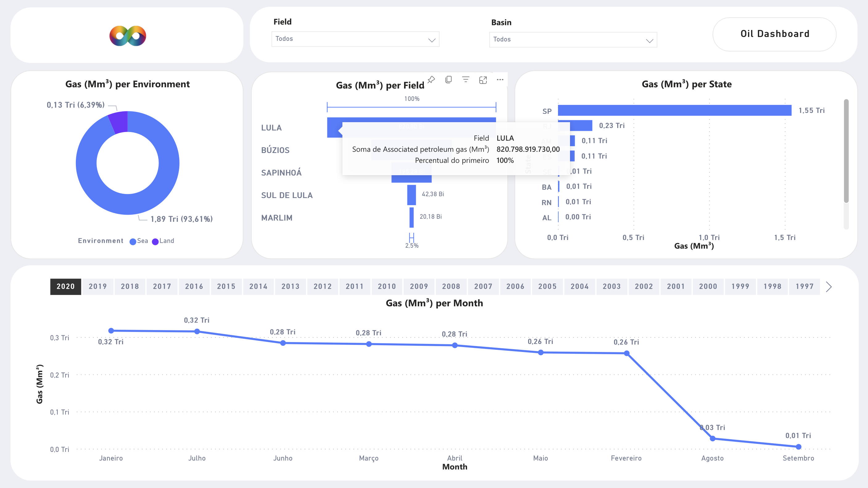Screen dimensions: 868x488
Task: Click the Land legend color swatch
Action: [155, 241]
